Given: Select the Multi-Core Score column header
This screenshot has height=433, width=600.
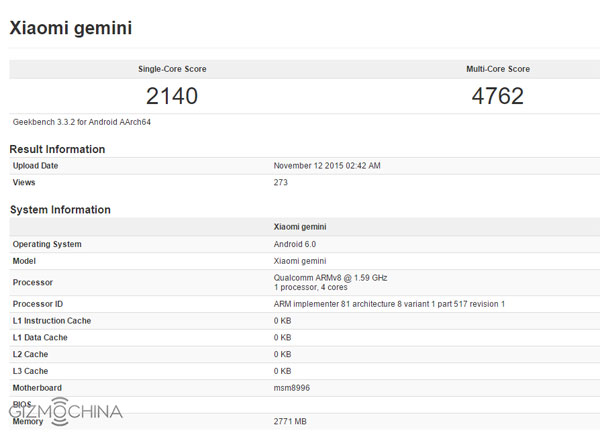Looking at the screenshot, I should [498, 69].
